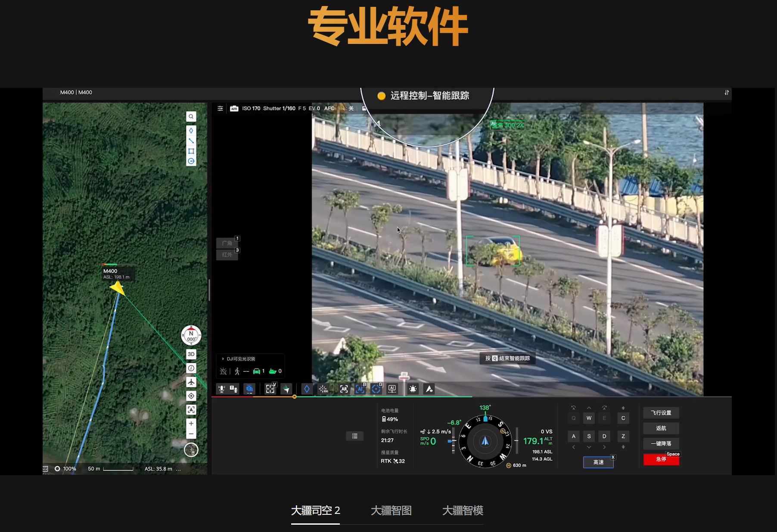777x532 pixels.
Task: Select the map rectangle area tool
Action: pyautogui.click(x=191, y=151)
